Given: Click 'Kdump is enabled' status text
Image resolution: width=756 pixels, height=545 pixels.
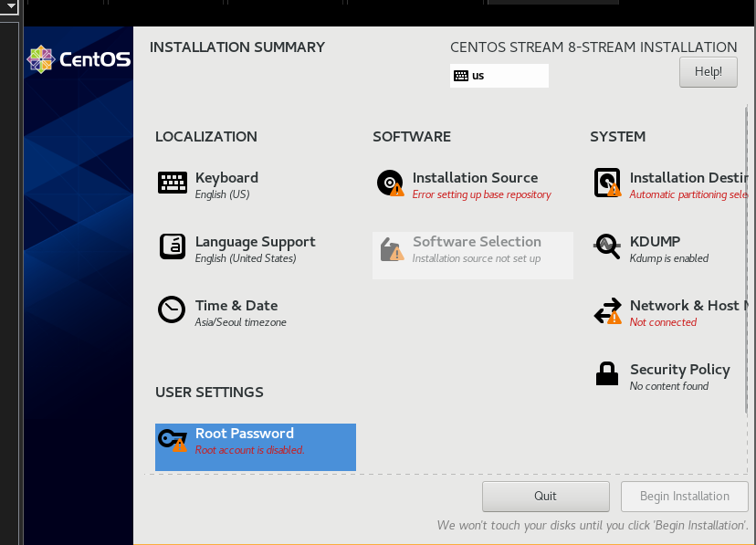Looking at the screenshot, I should tap(669, 258).
